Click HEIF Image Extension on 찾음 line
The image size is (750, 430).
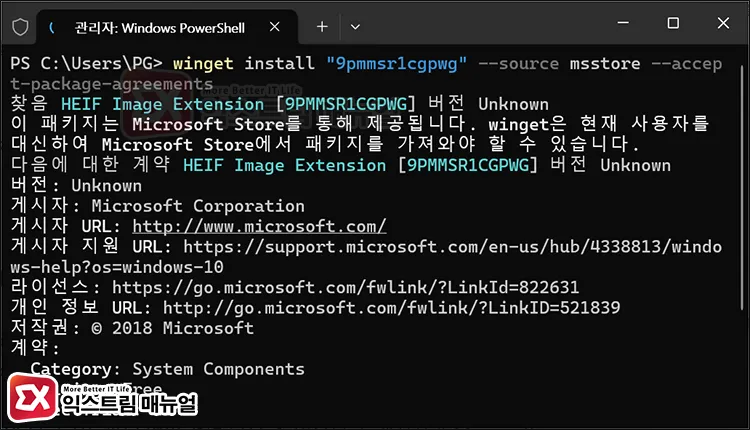pos(162,104)
